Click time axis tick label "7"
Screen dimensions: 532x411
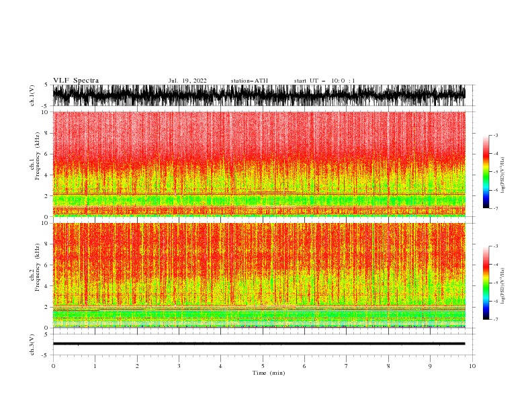pos(347,366)
